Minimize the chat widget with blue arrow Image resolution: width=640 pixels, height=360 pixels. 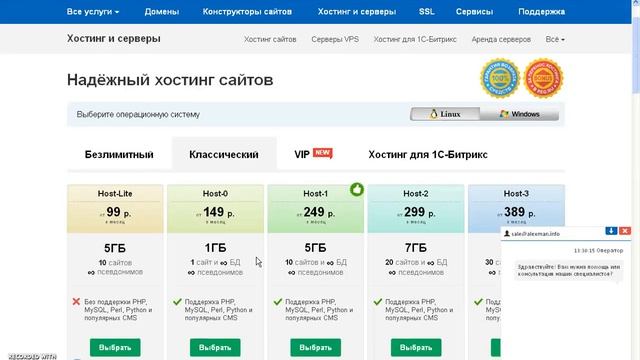point(611,231)
